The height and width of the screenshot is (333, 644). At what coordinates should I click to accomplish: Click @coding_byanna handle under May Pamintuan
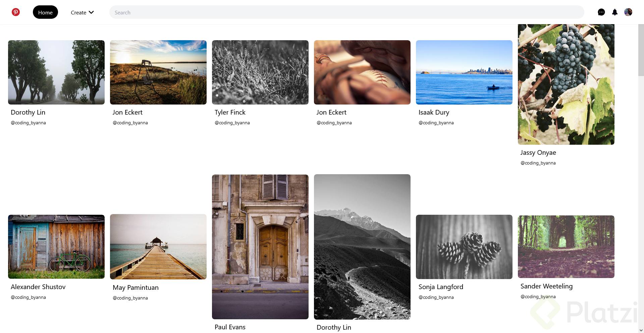(x=130, y=298)
